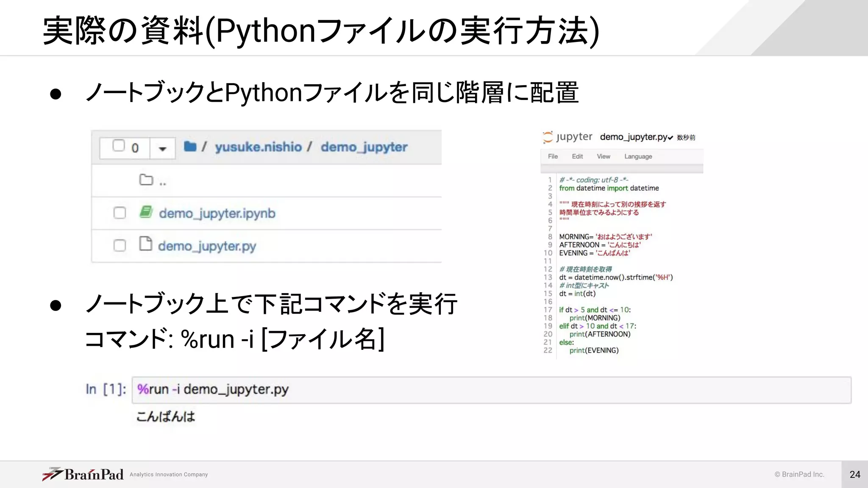Click the Jupyter logo in the editor

(x=568, y=137)
